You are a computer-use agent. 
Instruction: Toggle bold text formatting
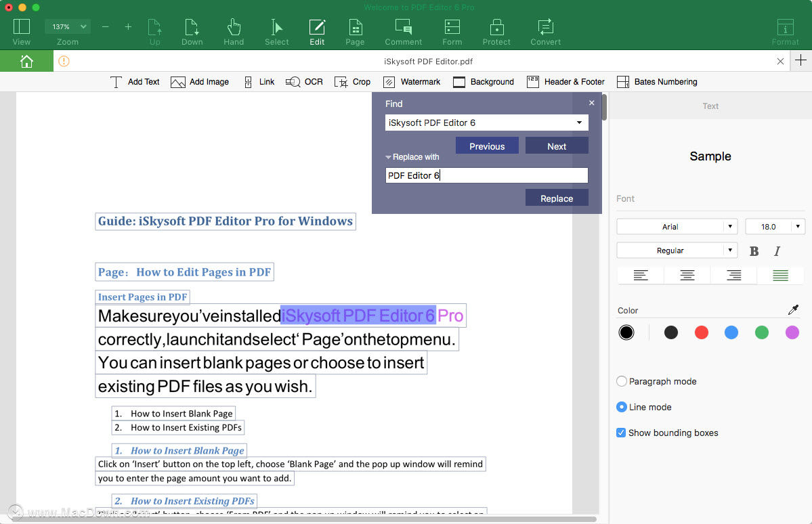pyautogui.click(x=754, y=251)
